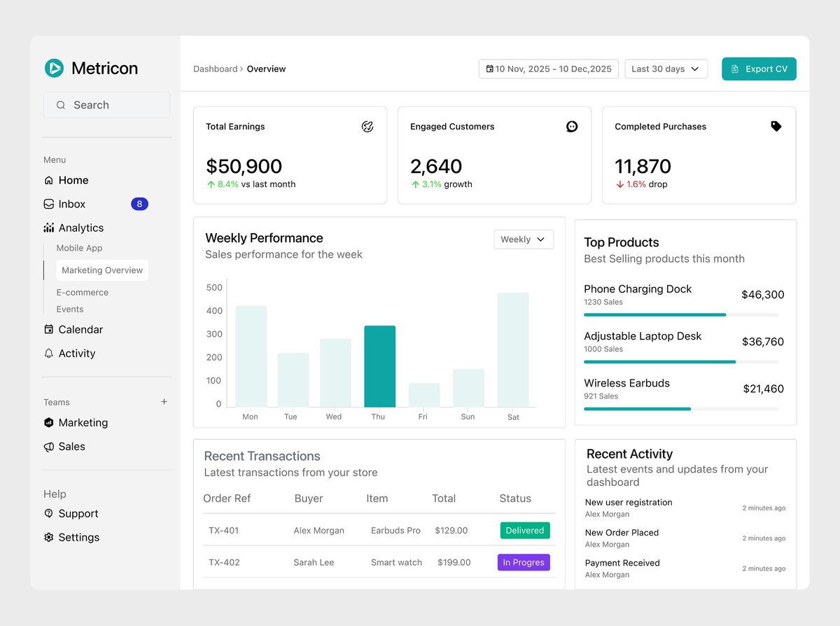840x626 pixels.
Task: Click the magnifier icon in Search
Action: pos(61,105)
